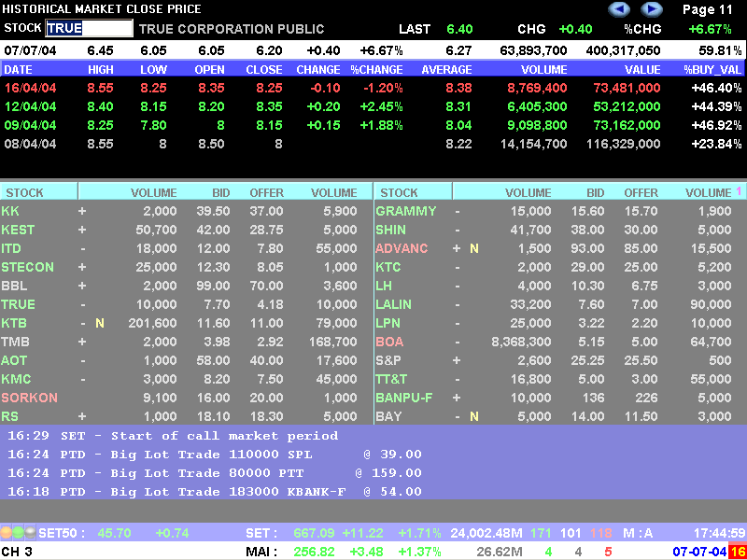
Task: Open the Big Lot Trade SPL news line
Action: (x=215, y=455)
